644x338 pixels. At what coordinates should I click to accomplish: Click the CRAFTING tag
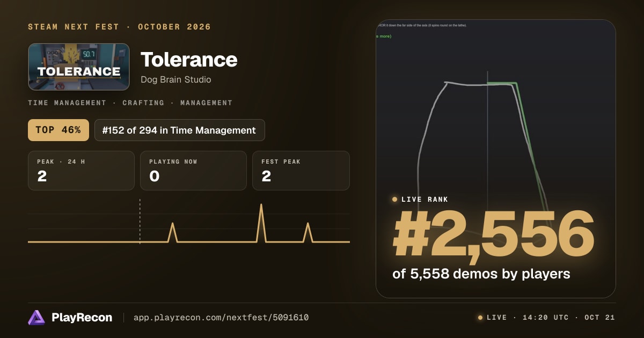[143, 102]
